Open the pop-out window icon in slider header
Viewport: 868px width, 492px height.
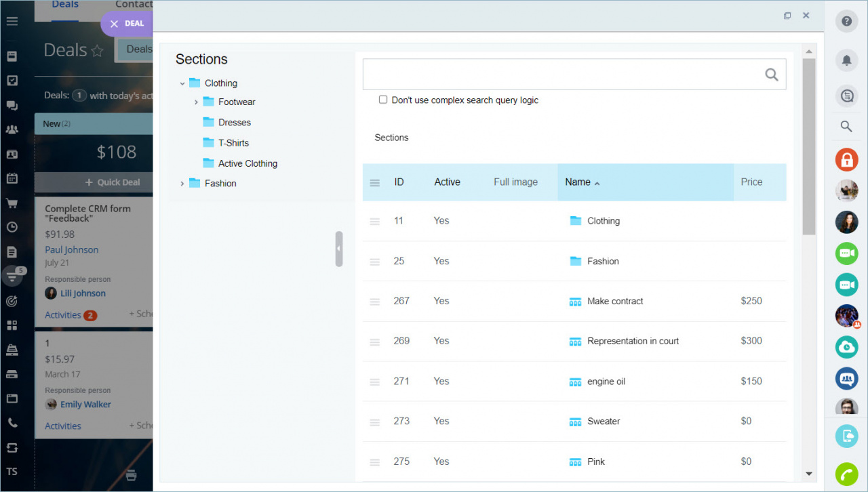click(787, 16)
